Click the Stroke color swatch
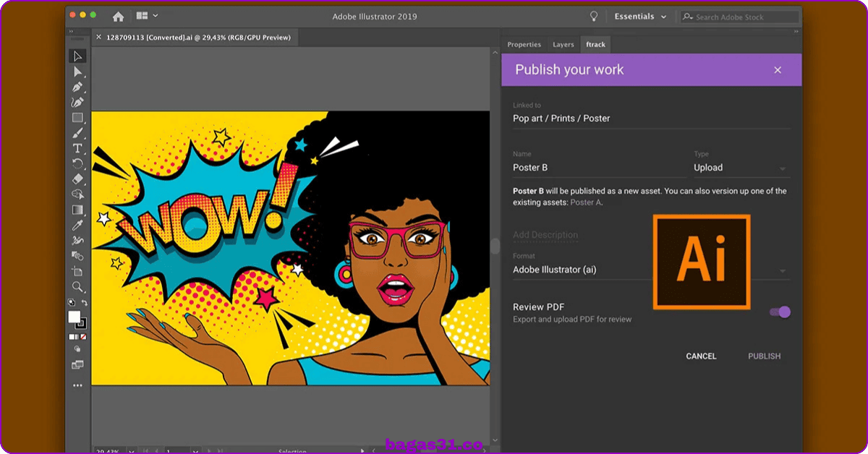 click(82, 323)
